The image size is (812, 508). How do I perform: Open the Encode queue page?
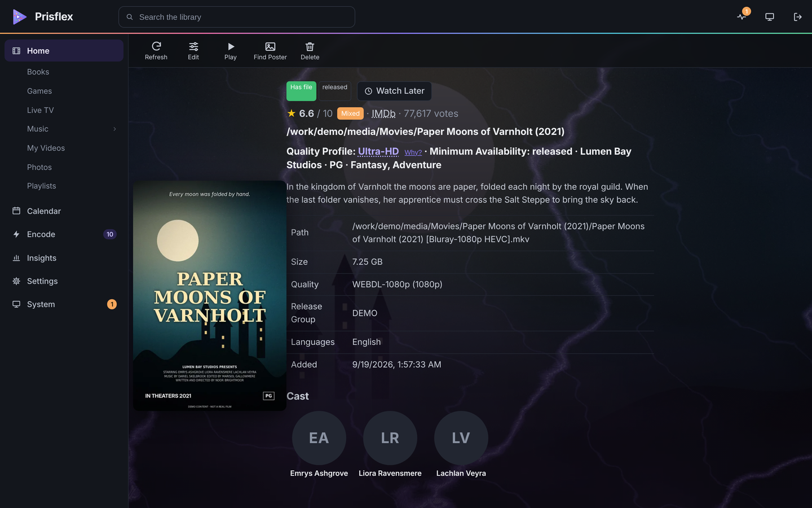point(64,234)
